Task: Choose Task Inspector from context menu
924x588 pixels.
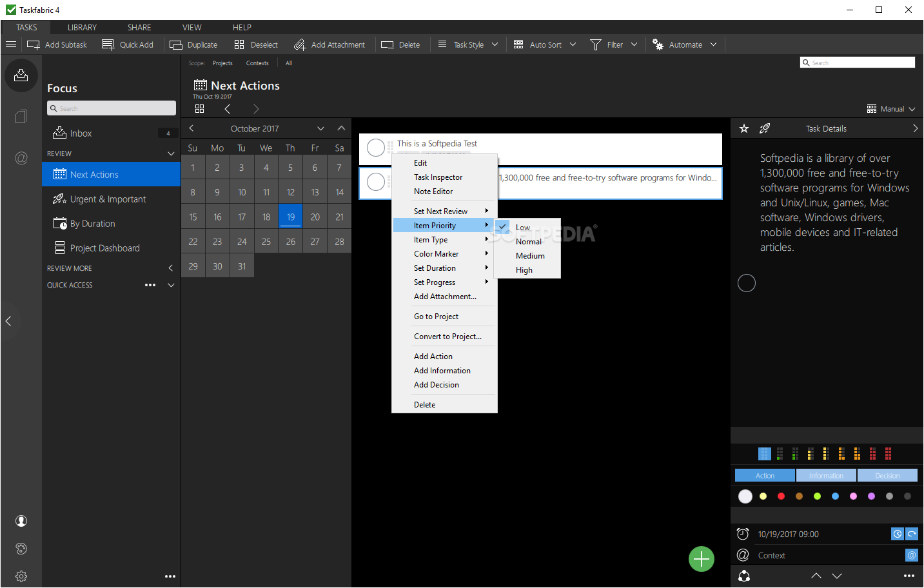Action: coord(444,177)
